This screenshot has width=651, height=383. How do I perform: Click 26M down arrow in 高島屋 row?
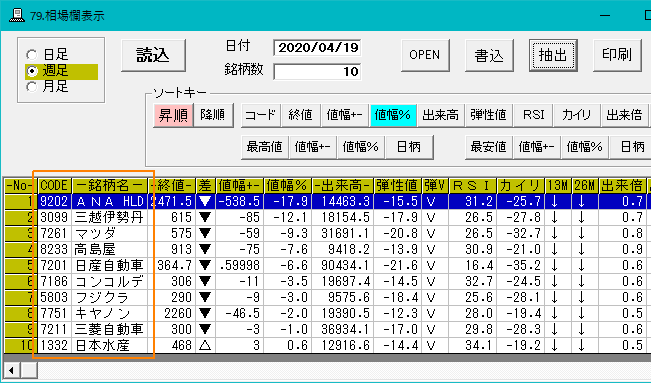click(x=582, y=249)
